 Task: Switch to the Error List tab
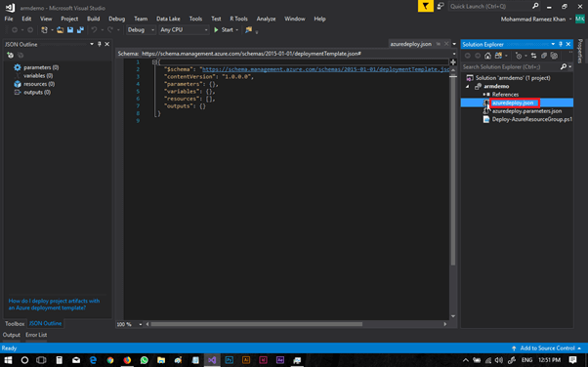pos(36,335)
